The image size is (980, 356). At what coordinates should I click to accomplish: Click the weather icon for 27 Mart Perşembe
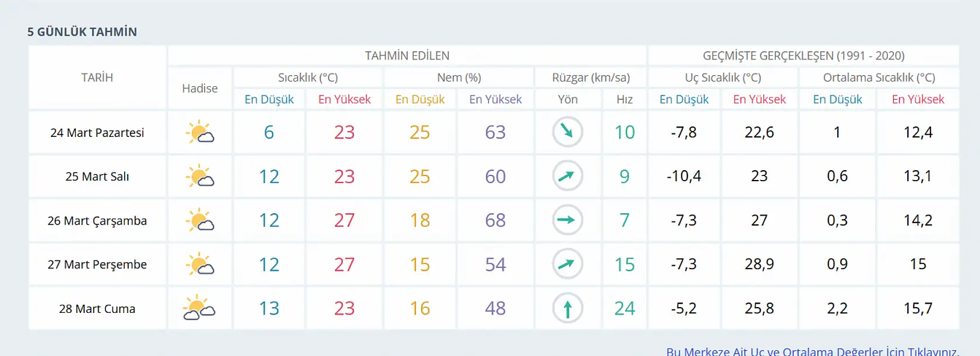(x=200, y=265)
